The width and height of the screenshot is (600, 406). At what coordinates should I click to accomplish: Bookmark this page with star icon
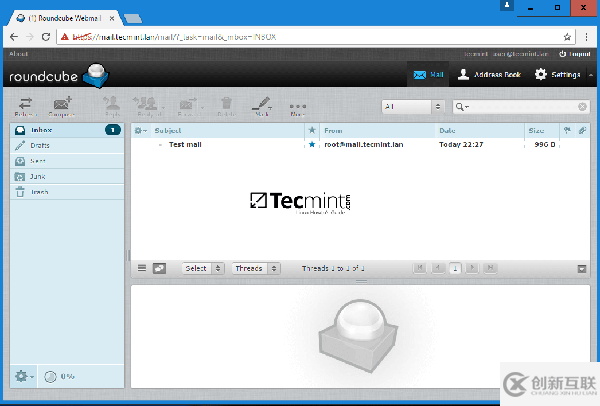[567, 37]
